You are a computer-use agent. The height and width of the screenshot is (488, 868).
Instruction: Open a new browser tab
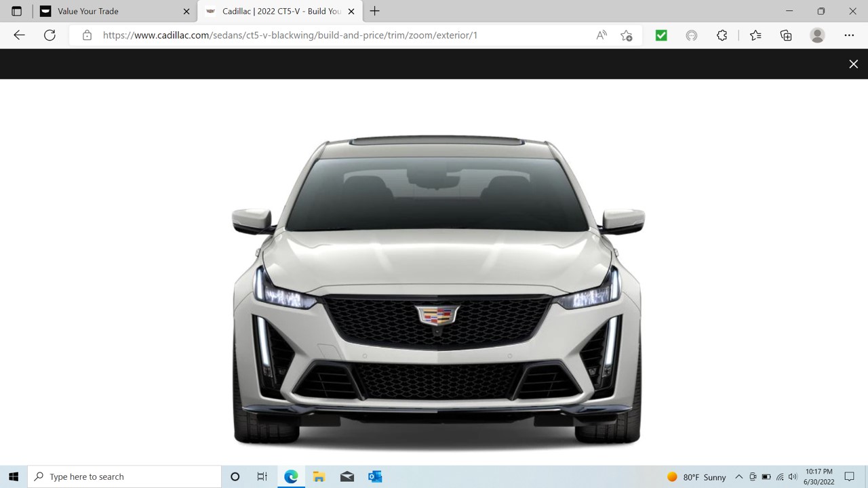point(375,11)
